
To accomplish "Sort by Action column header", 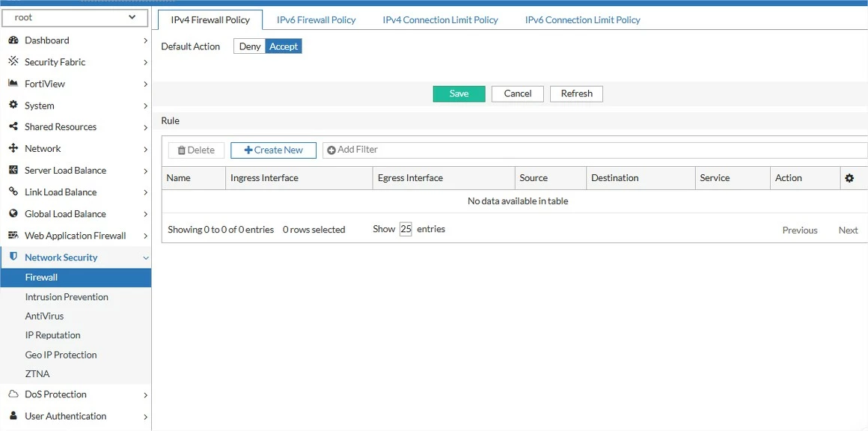I will tap(805, 178).
